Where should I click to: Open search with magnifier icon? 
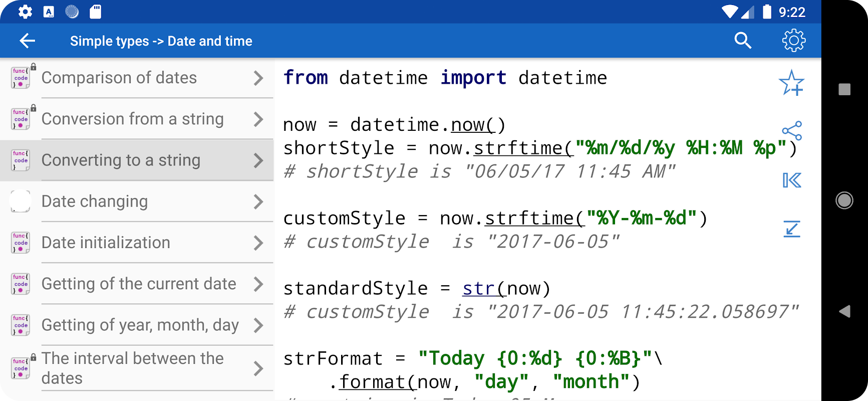pos(743,41)
